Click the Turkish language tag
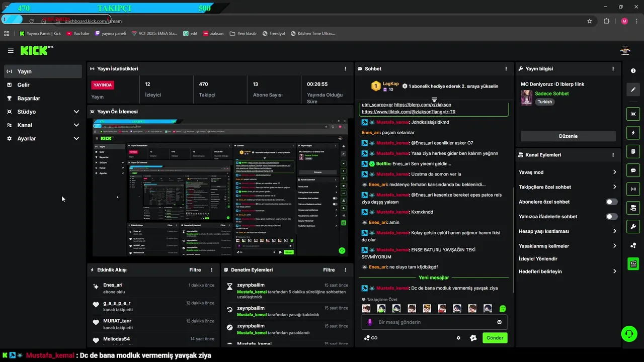 [x=544, y=102]
